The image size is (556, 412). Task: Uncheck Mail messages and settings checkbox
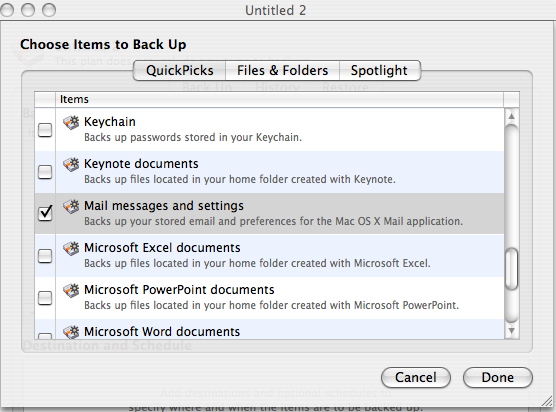pyautogui.click(x=45, y=213)
